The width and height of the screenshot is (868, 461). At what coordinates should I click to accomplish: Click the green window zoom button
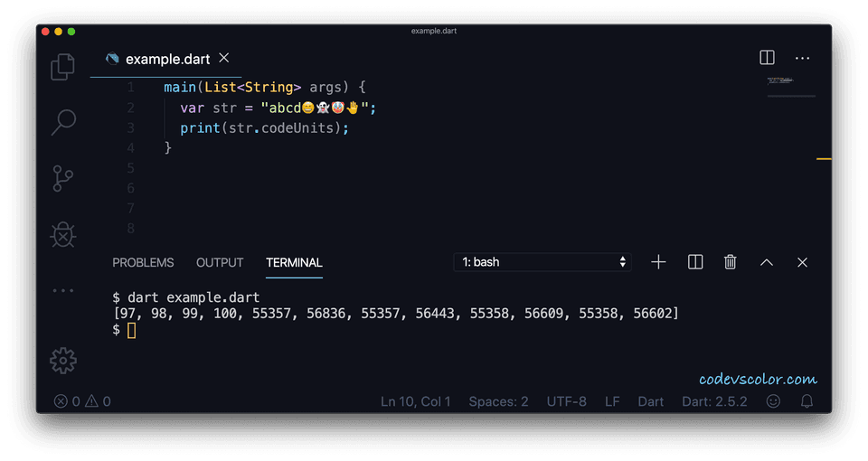click(71, 32)
